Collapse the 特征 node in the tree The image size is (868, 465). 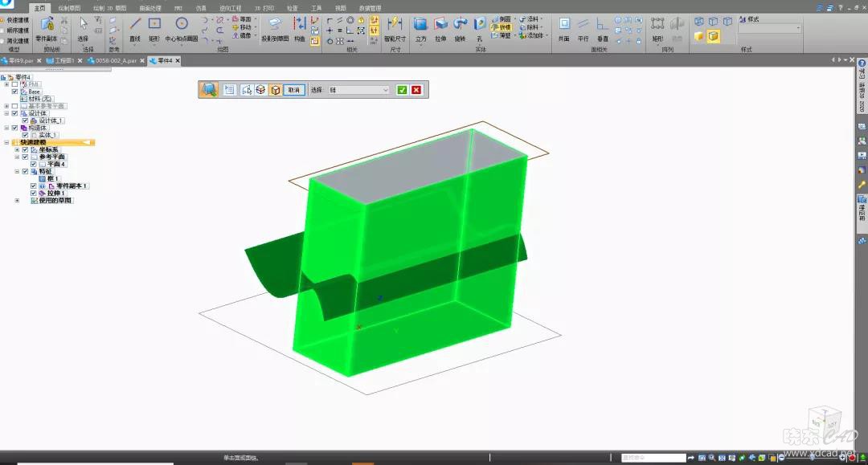[17, 171]
